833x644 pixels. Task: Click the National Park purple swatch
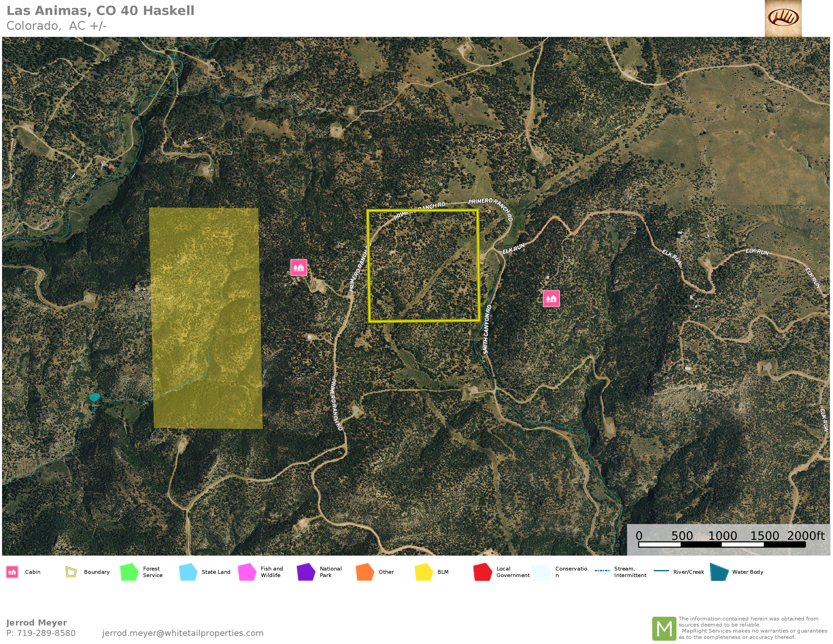click(306, 572)
